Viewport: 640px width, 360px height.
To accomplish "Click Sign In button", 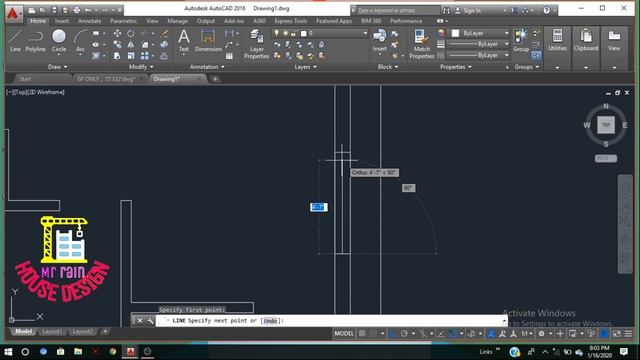I will point(472,11).
